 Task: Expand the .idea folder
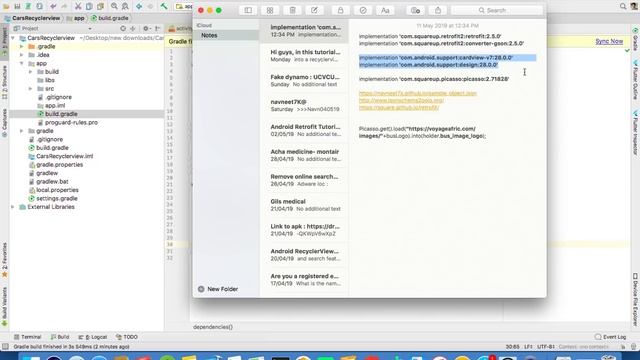(22, 55)
